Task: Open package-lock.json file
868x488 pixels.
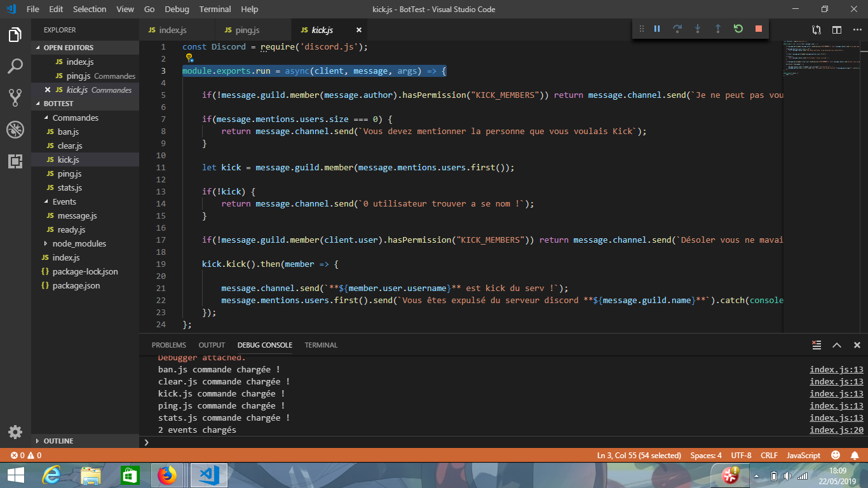Action: (x=85, y=271)
